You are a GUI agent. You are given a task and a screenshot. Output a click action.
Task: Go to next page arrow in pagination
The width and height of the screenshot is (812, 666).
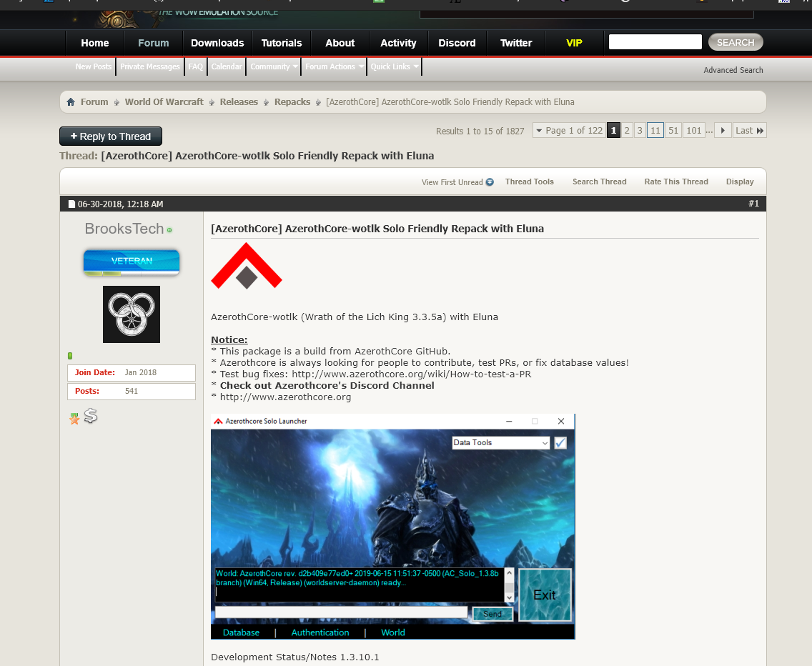point(723,131)
